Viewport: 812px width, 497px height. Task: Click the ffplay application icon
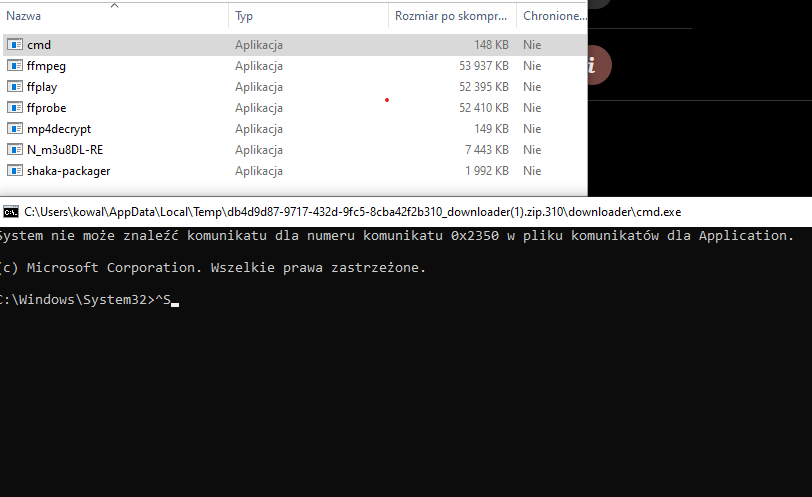coord(14,86)
